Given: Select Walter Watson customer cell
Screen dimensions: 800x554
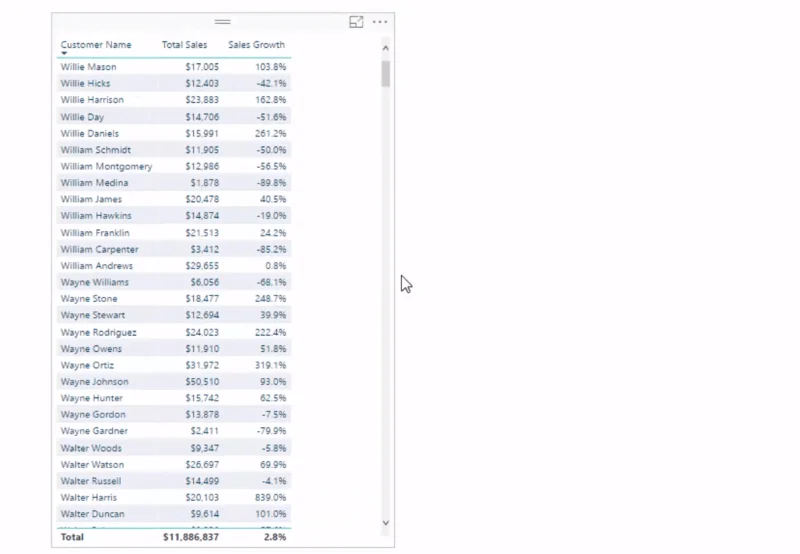Looking at the screenshot, I should [92, 464].
